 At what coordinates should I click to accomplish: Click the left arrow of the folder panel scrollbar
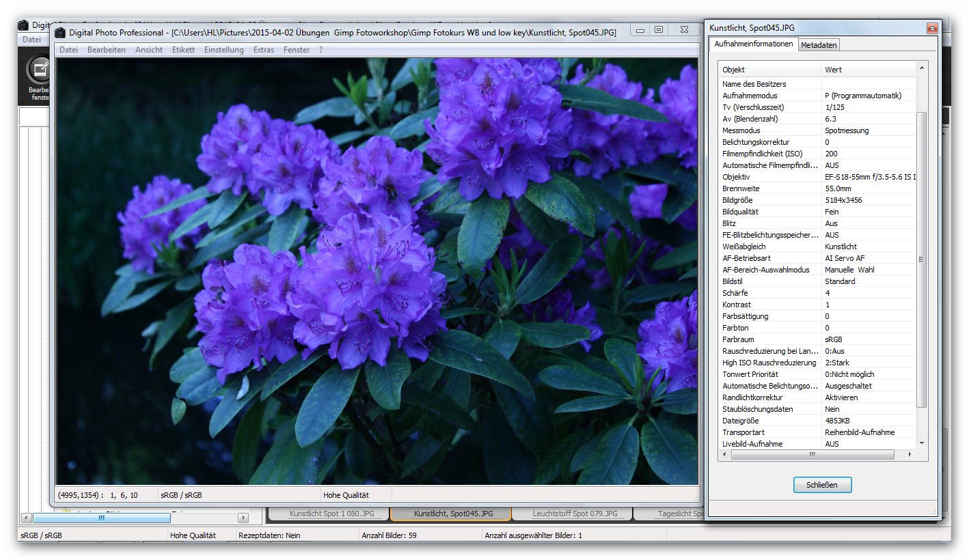tap(27, 518)
